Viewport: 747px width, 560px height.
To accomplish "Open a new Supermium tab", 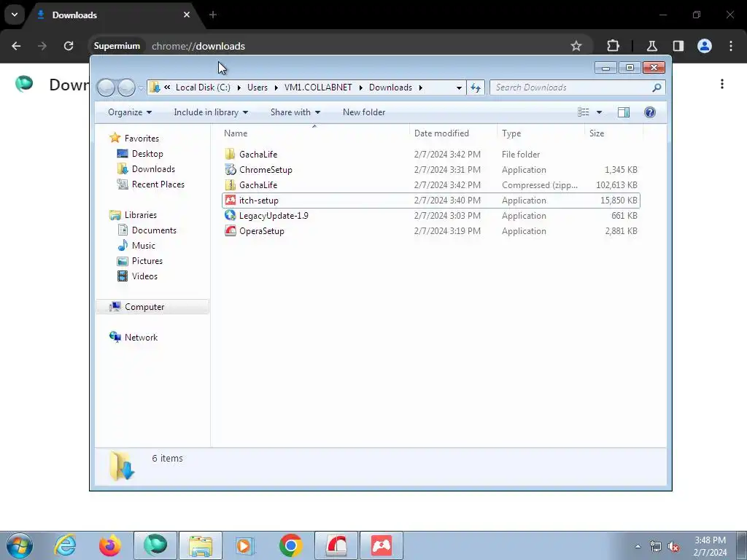I will (213, 15).
